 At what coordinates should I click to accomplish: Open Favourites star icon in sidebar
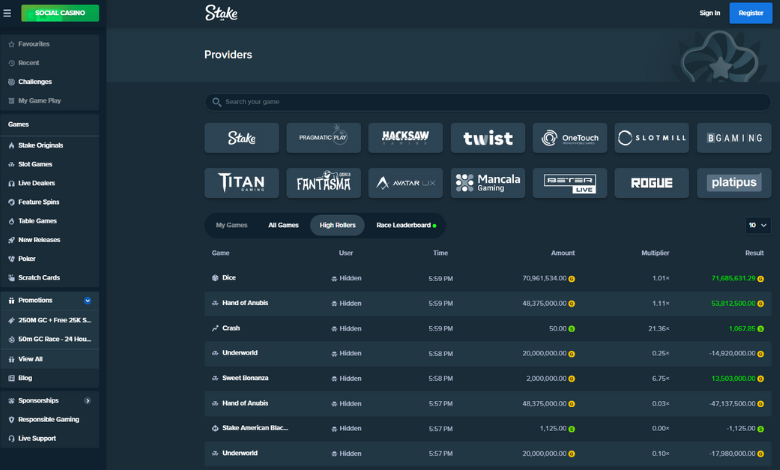point(11,44)
